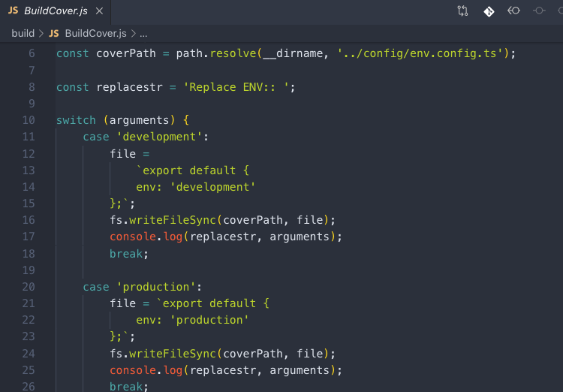
Task: Click the coverPath variable declaration on line 6
Action: tap(126, 53)
